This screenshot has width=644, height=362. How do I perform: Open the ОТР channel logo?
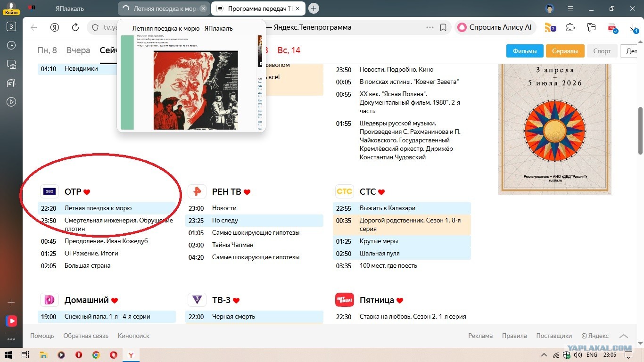click(50, 192)
